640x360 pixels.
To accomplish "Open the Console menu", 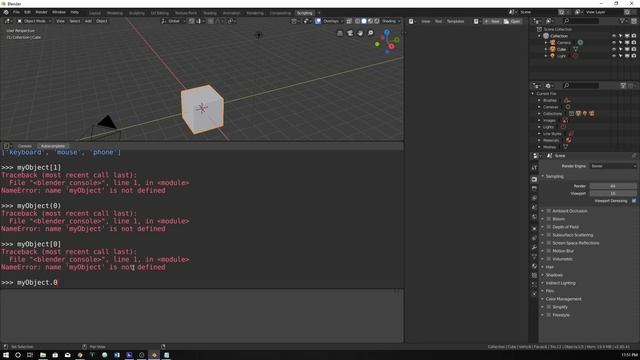I will click(x=24, y=146).
